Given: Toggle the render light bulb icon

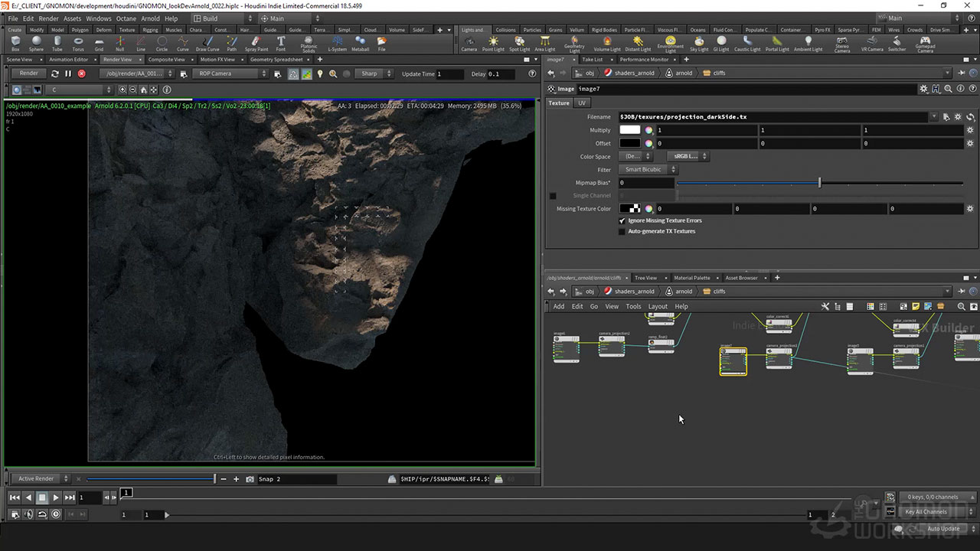Looking at the screenshot, I should tap(320, 73).
